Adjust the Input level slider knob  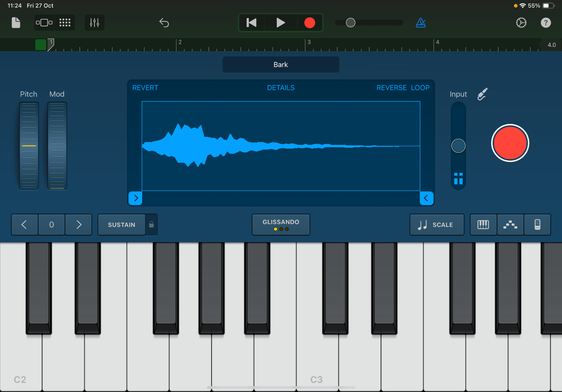(x=458, y=146)
